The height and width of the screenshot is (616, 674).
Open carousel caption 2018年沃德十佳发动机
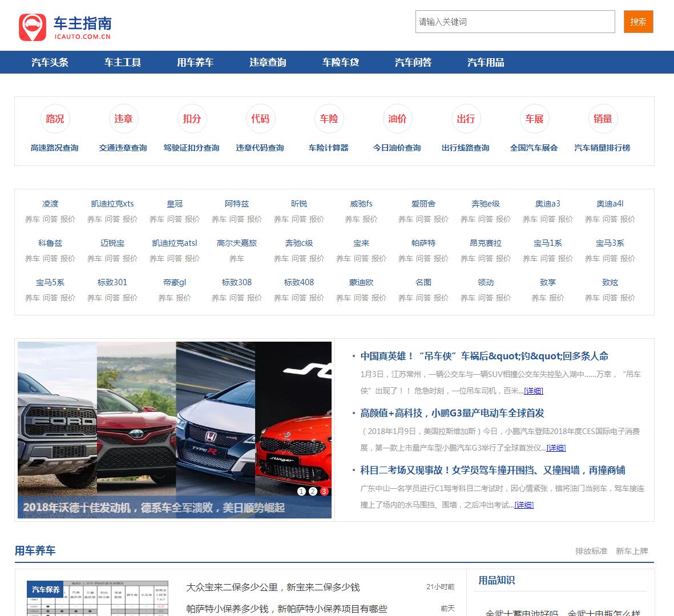154,508
